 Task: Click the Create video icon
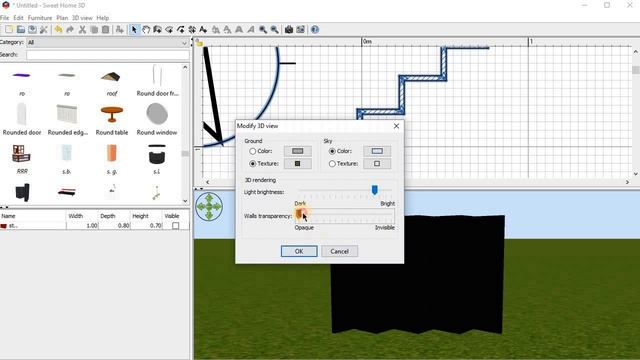pyautogui.click(x=300, y=29)
